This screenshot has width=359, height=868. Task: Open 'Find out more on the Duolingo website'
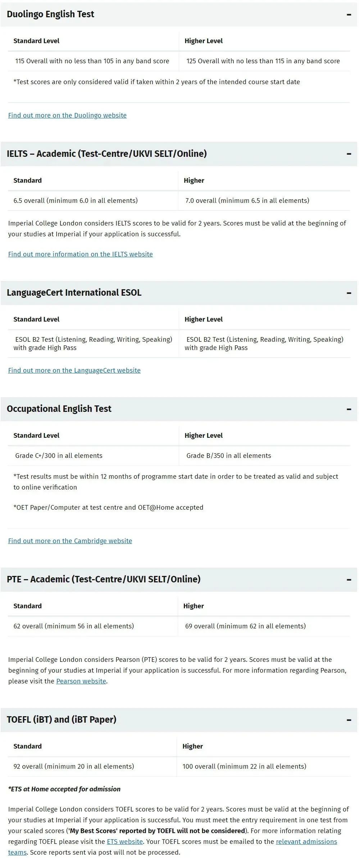(x=67, y=115)
